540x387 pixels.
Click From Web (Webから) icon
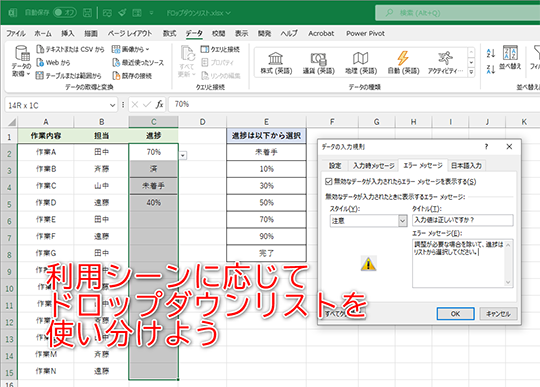pos(40,62)
